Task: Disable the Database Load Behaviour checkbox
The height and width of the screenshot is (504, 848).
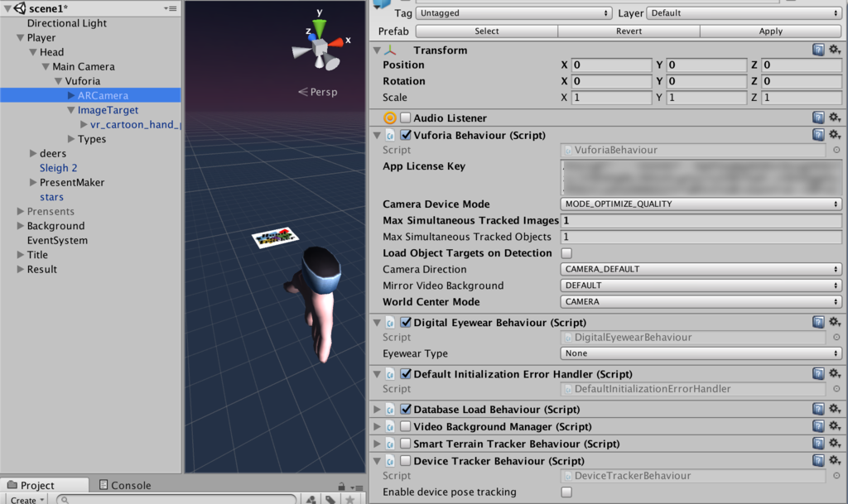Action: coord(406,409)
